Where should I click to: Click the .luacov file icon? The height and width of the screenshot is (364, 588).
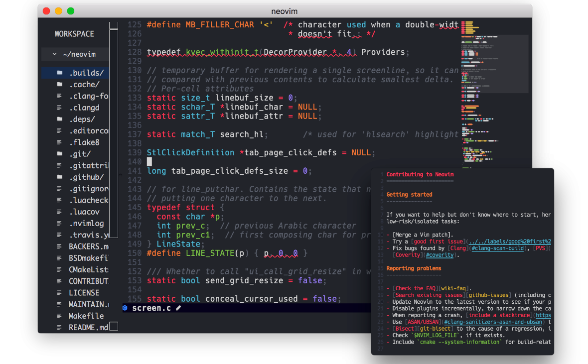tap(59, 212)
